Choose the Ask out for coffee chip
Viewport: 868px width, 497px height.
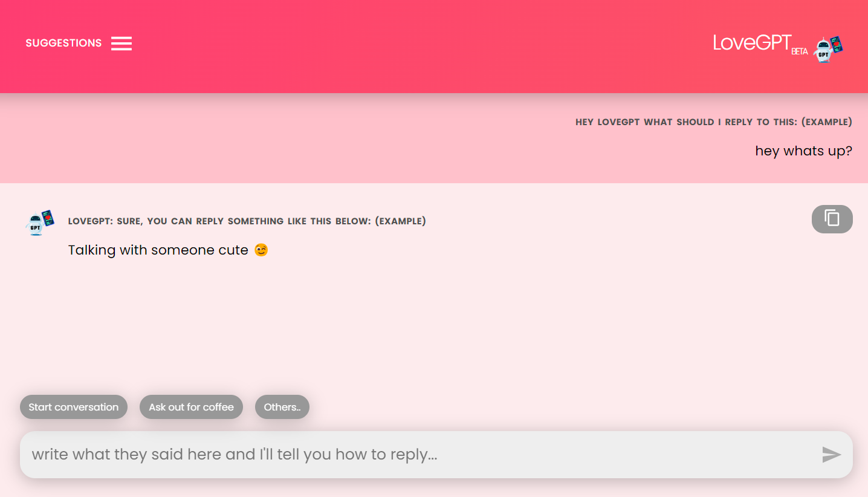click(191, 407)
